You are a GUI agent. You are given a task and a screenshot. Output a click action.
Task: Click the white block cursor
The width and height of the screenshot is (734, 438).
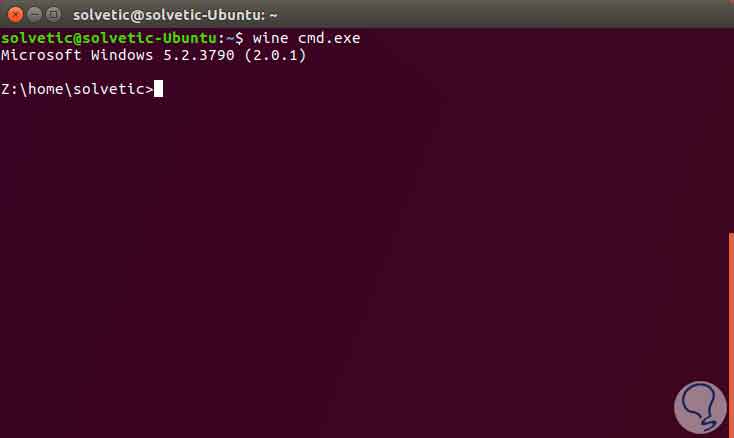pyautogui.click(x=158, y=88)
